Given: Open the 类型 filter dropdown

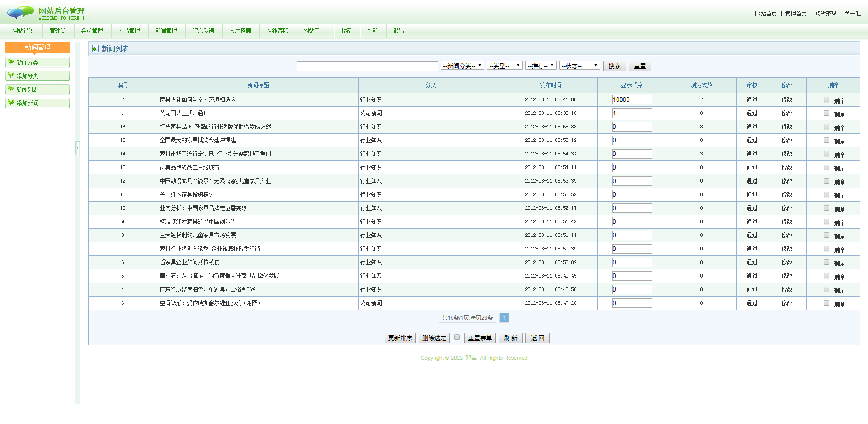Looking at the screenshot, I should [505, 66].
